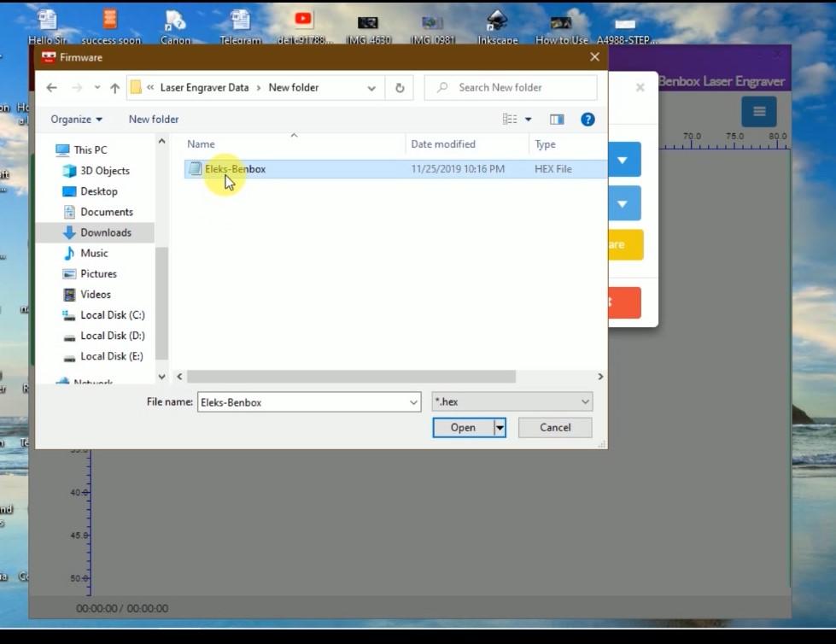The height and width of the screenshot is (644, 836).
Task: Open the Open button's dropdown arrow
Action: (x=500, y=428)
